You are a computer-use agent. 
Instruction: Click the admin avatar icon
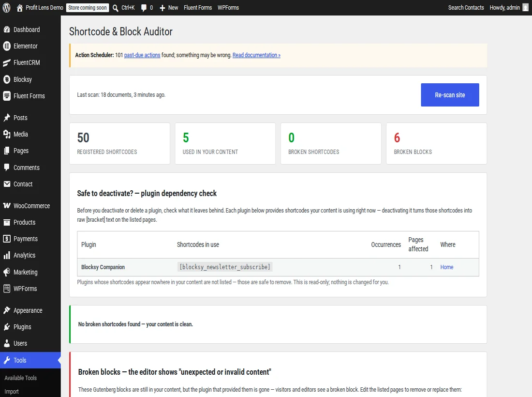[x=526, y=7]
